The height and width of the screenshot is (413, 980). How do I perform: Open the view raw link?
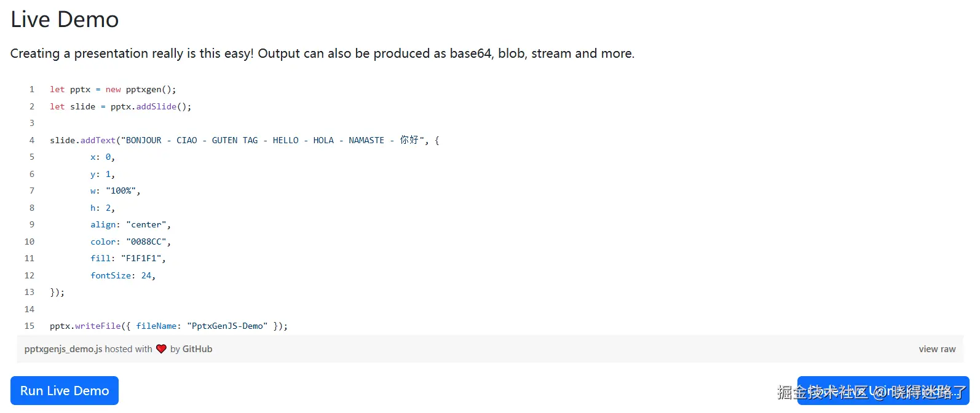coord(936,348)
